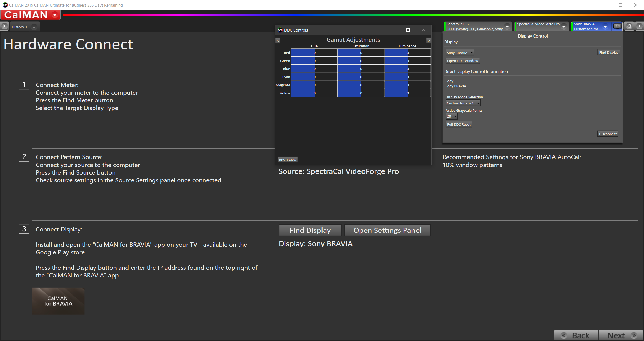Add a new history tab with plus

click(34, 27)
